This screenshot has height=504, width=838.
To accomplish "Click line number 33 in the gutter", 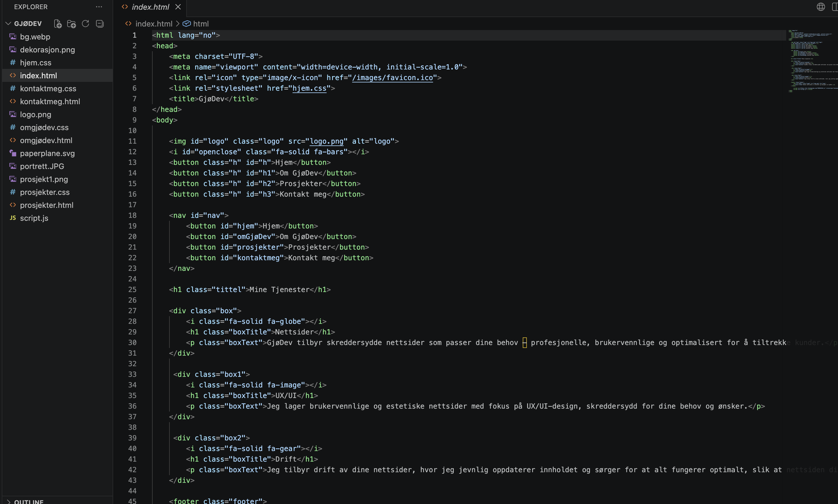I will point(132,374).
